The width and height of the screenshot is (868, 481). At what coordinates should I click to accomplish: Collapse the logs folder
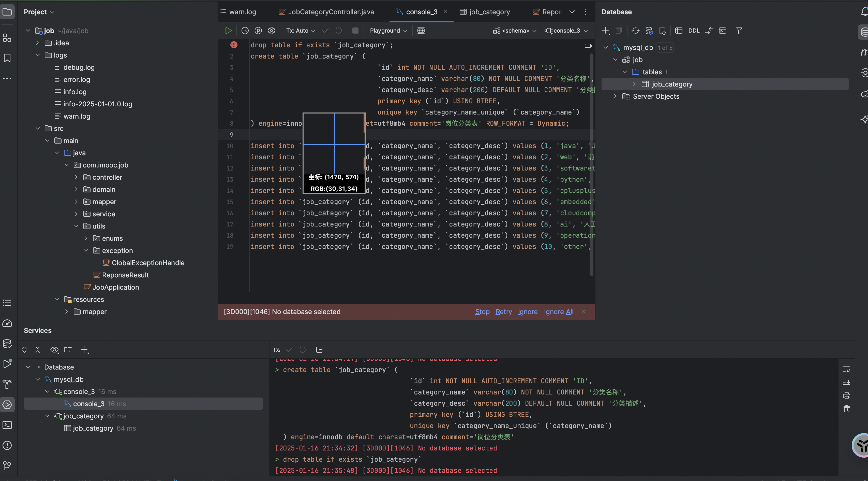pyautogui.click(x=38, y=55)
